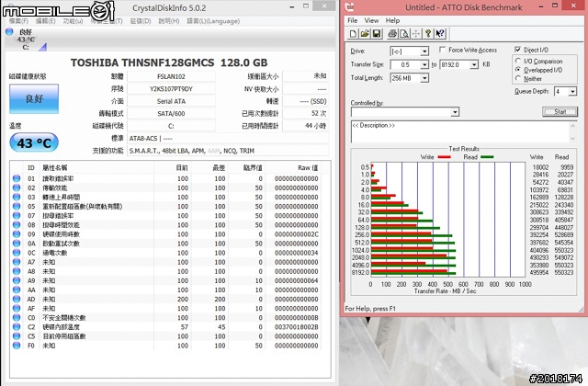Click the 43 °C temperature button
The width and height of the screenshot is (588, 386).
click(34, 143)
